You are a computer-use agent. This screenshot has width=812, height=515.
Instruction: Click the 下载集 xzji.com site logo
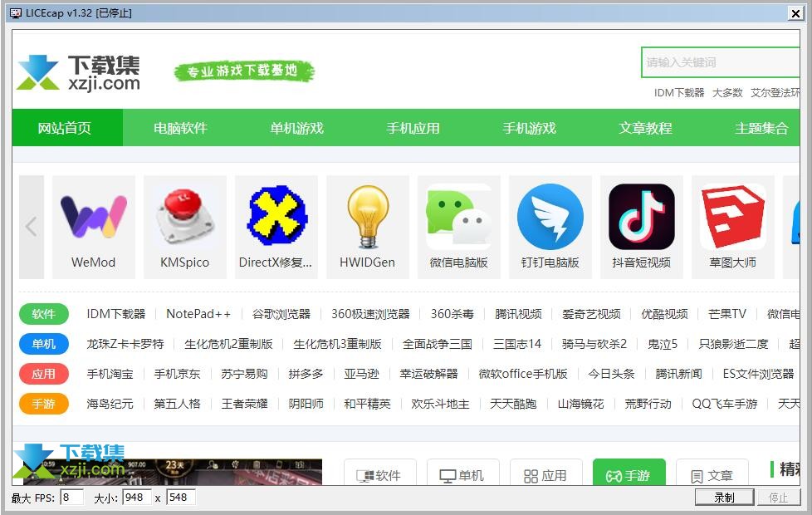[79, 72]
